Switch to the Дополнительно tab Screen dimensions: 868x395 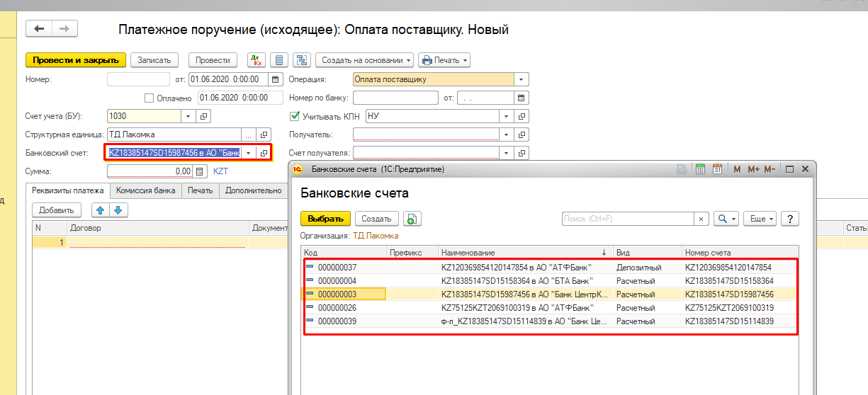[x=253, y=190]
